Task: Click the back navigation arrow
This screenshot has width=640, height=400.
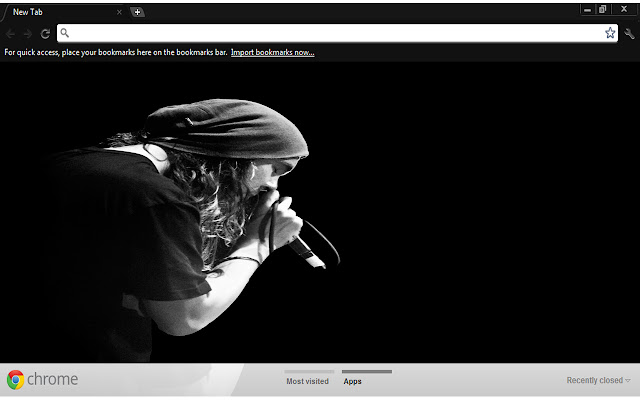Action: click(11, 33)
